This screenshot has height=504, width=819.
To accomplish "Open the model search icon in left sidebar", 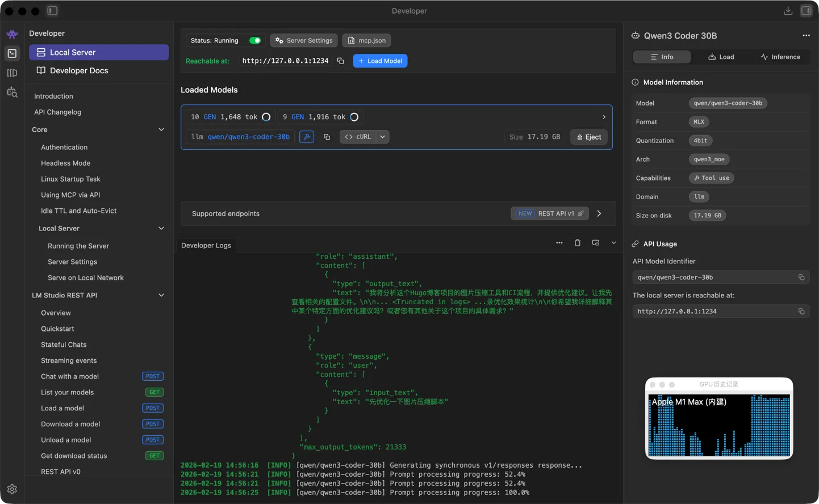I will (x=12, y=93).
